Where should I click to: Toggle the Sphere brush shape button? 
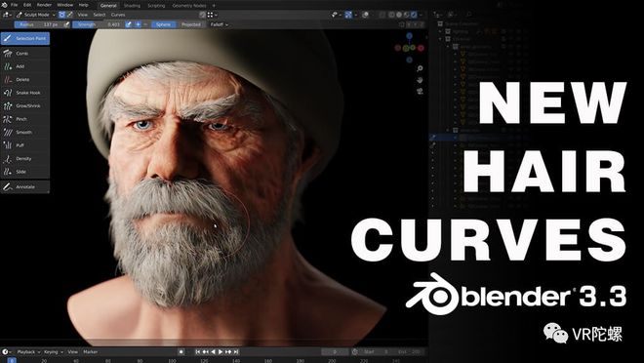coord(164,24)
